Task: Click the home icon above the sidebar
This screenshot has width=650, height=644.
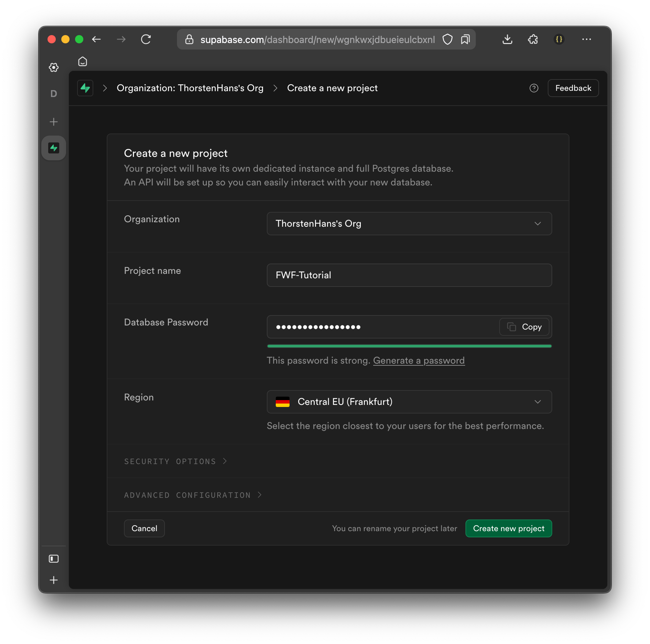Action: click(x=83, y=62)
